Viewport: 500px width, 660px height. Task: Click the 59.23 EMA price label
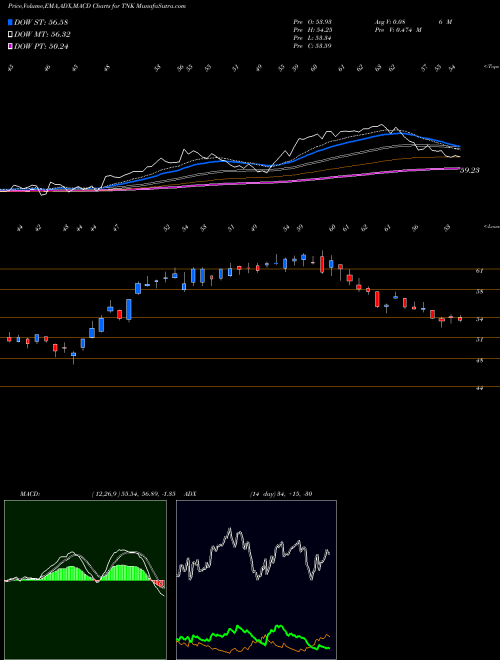click(x=470, y=170)
